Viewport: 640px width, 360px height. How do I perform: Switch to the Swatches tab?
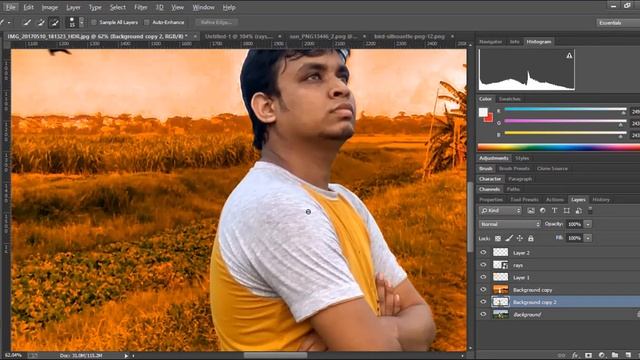click(510, 99)
